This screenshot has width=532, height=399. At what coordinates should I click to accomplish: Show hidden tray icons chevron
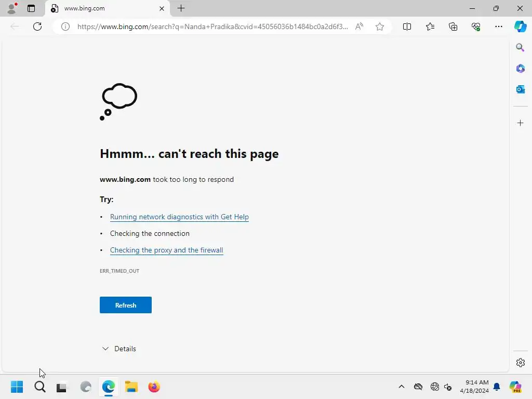point(402,387)
